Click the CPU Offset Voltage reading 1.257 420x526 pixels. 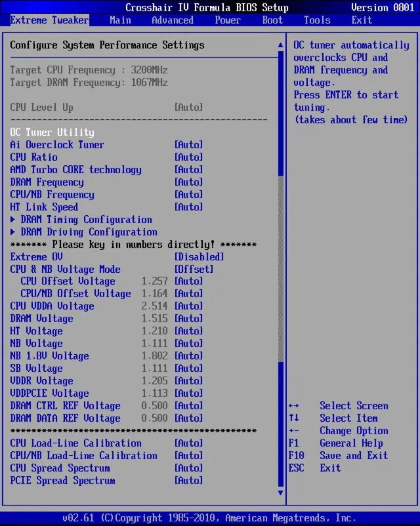tap(154, 281)
